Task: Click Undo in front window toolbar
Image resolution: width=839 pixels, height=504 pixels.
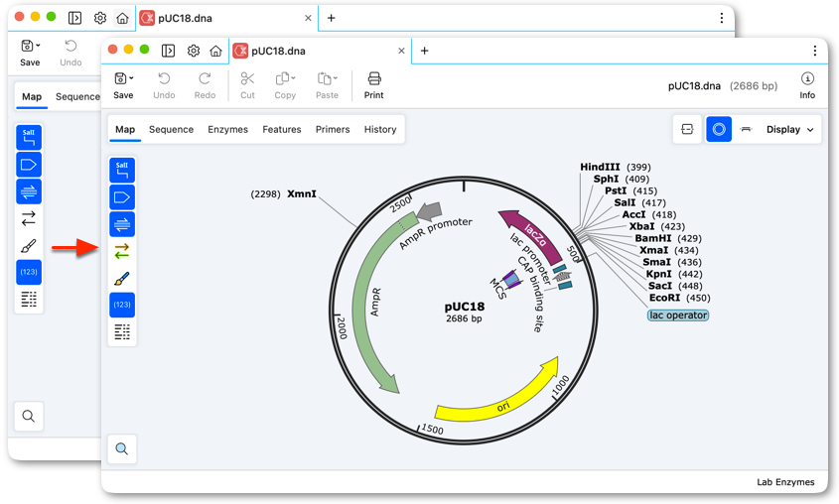Action: point(164,85)
